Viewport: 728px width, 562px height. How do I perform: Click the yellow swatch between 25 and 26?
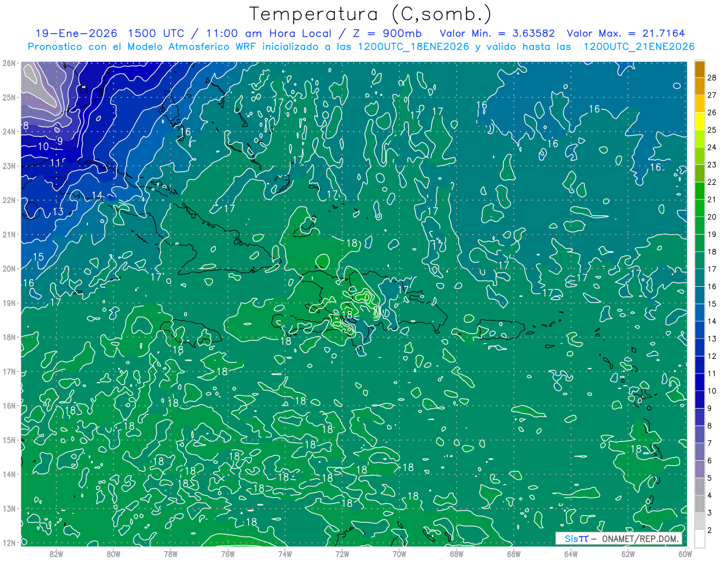[x=699, y=121]
